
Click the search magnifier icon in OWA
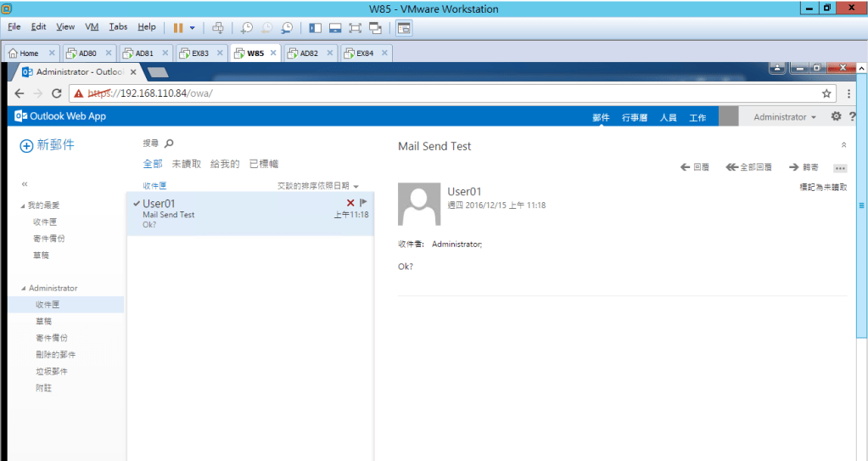click(169, 144)
